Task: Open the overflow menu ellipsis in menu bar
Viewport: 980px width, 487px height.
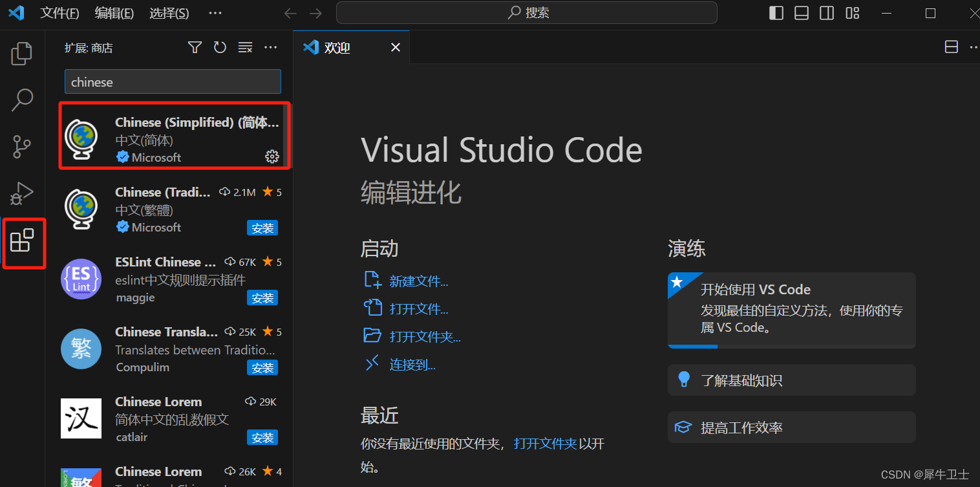Action: point(215,13)
